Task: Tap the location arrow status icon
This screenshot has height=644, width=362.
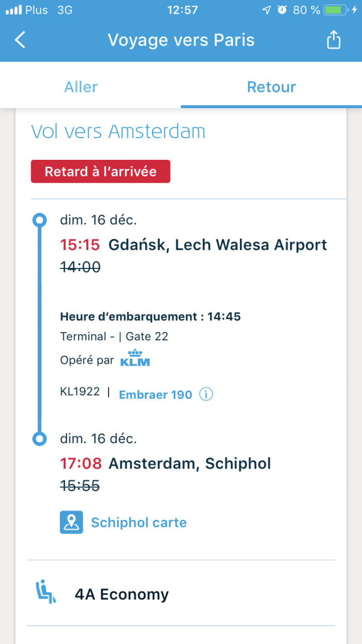Action: coord(266,10)
